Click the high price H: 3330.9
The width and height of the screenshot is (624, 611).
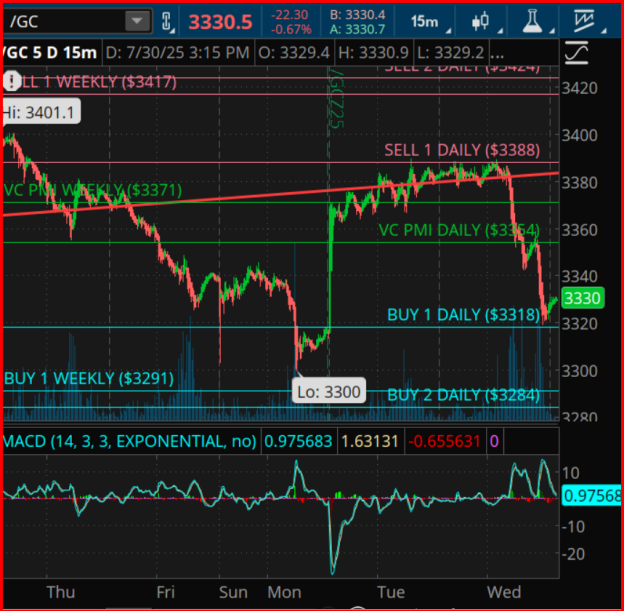pos(374,53)
